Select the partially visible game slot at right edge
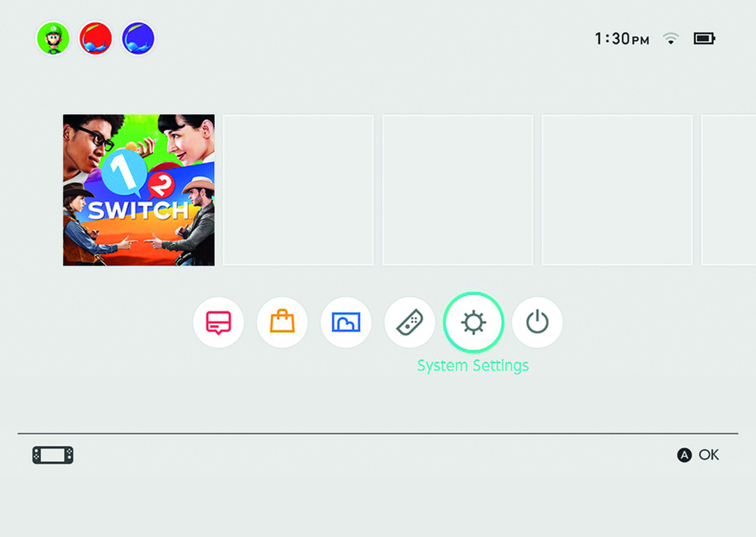The height and width of the screenshot is (537, 756). coord(729,190)
